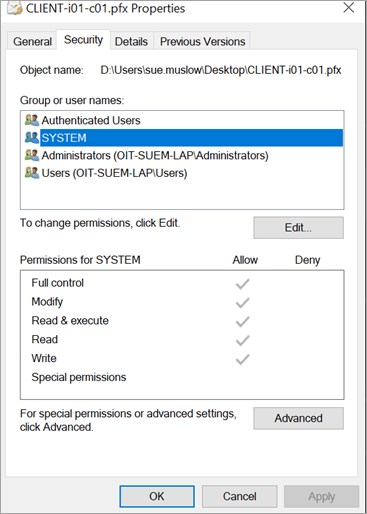Switch to the Details tab
The width and height of the screenshot is (367, 514).
click(x=131, y=41)
